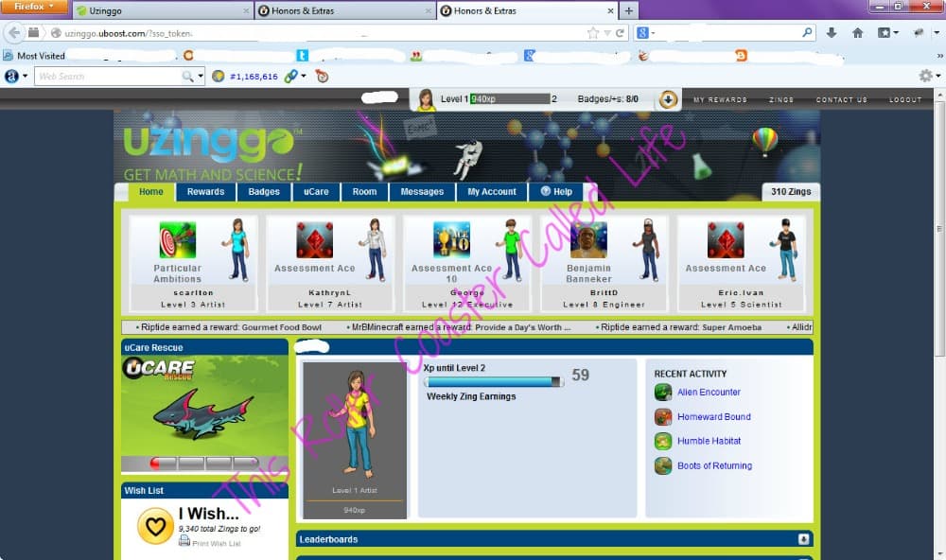Open the Twitter bookmark icon
The height and width of the screenshot is (560, 946).
[x=303, y=56]
